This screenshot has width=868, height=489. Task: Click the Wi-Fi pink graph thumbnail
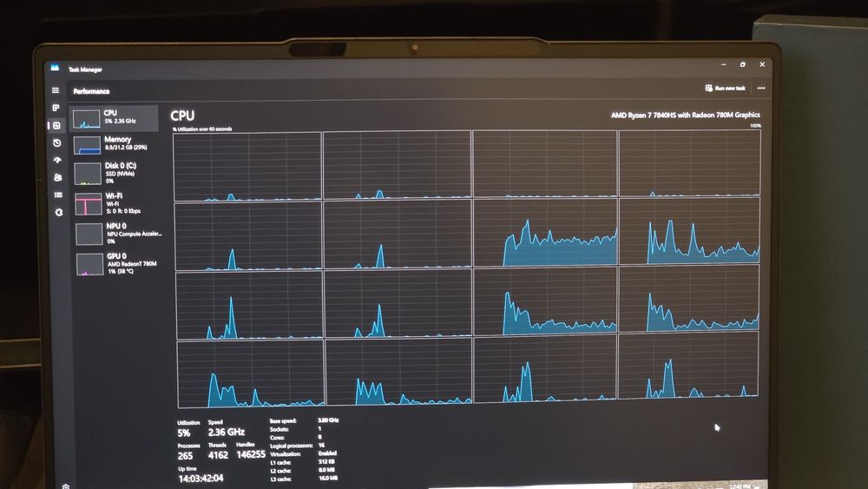point(89,203)
